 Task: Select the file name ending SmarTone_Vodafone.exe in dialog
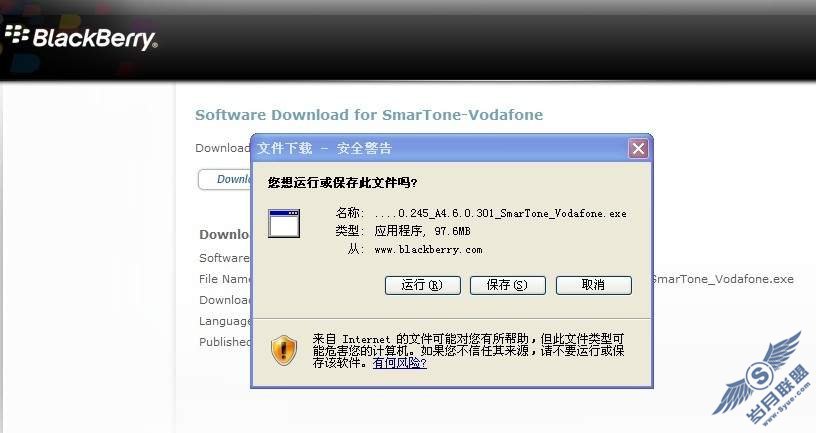[500, 213]
